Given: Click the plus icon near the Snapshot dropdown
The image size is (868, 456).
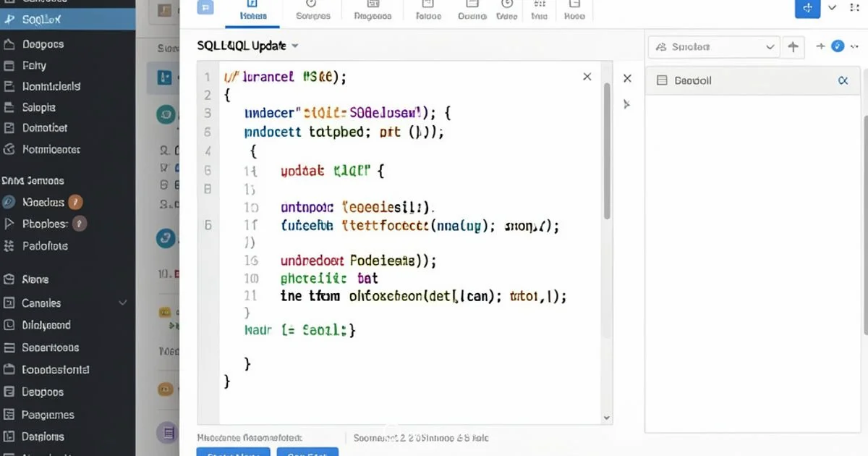Looking at the screenshot, I should [x=820, y=46].
